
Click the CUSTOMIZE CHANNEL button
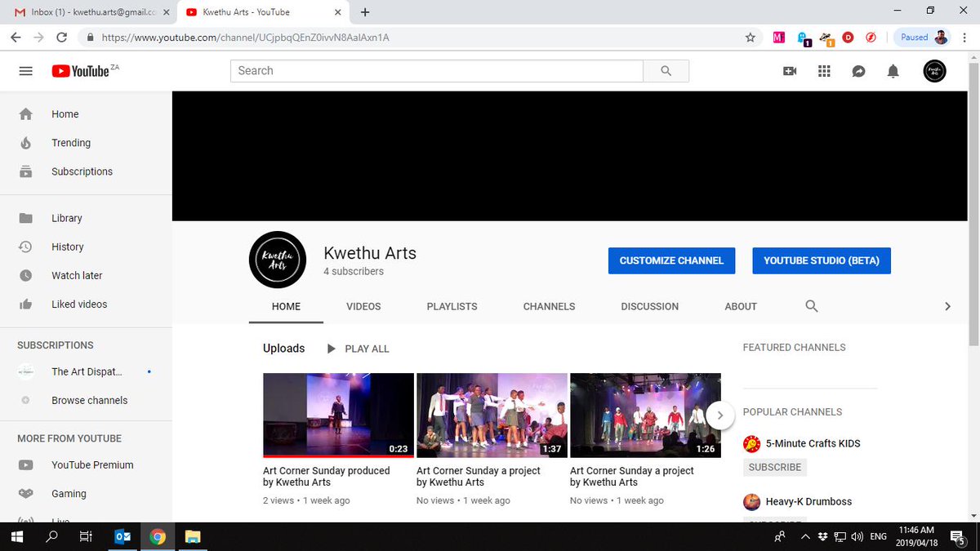click(671, 260)
